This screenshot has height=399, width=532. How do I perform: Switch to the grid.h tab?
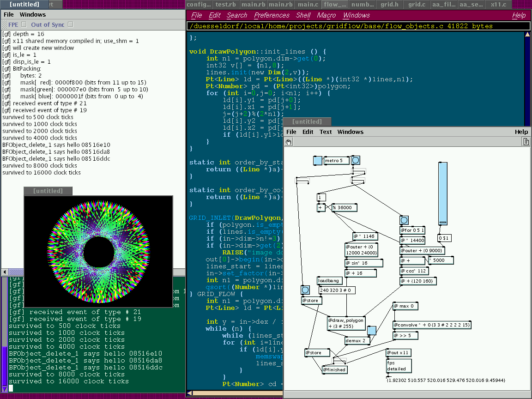389,5
